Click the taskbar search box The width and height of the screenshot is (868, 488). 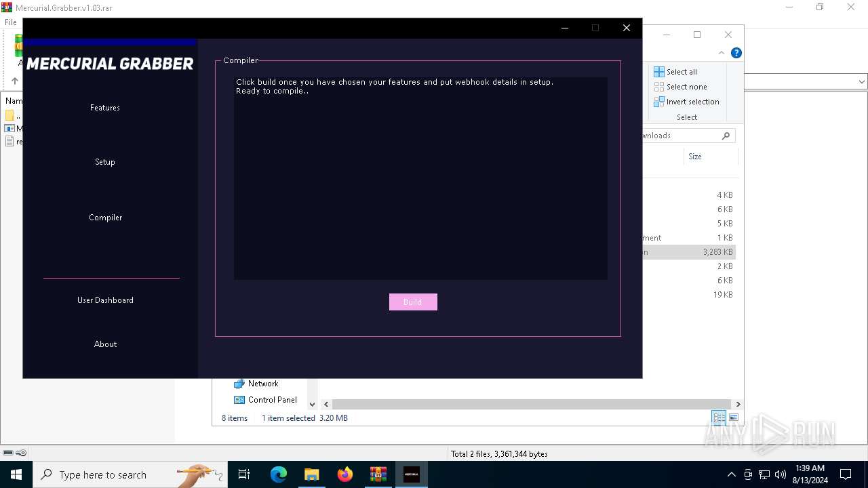point(130,474)
